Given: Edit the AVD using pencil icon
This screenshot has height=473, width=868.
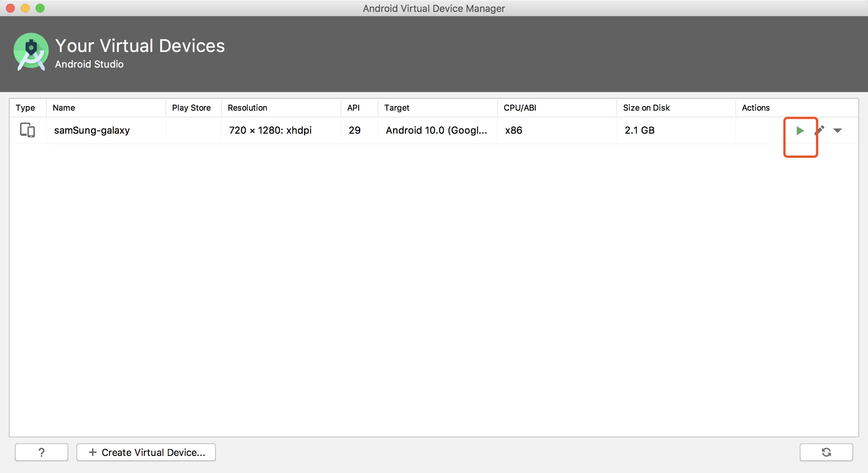Looking at the screenshot, I should coord(820,130).
